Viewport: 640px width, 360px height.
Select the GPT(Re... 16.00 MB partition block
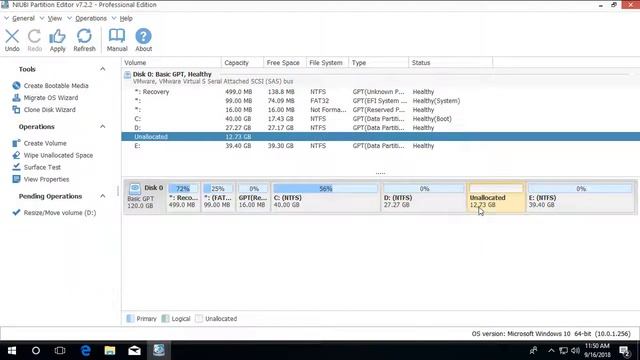pos(253,197)
